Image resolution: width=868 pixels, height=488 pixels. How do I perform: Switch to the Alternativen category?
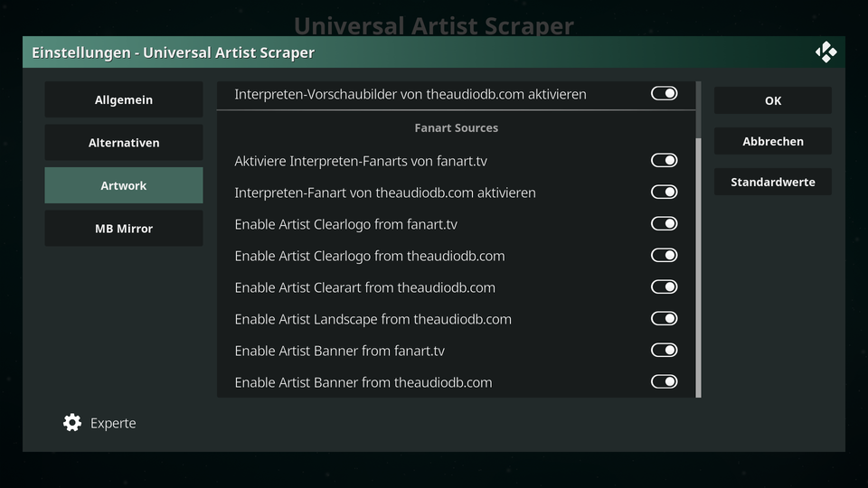click(124, 142)
